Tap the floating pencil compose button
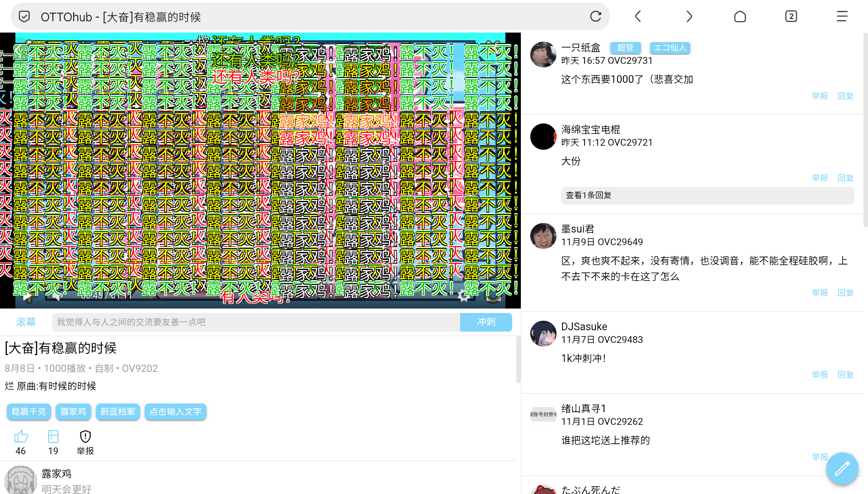 (842, 469)
